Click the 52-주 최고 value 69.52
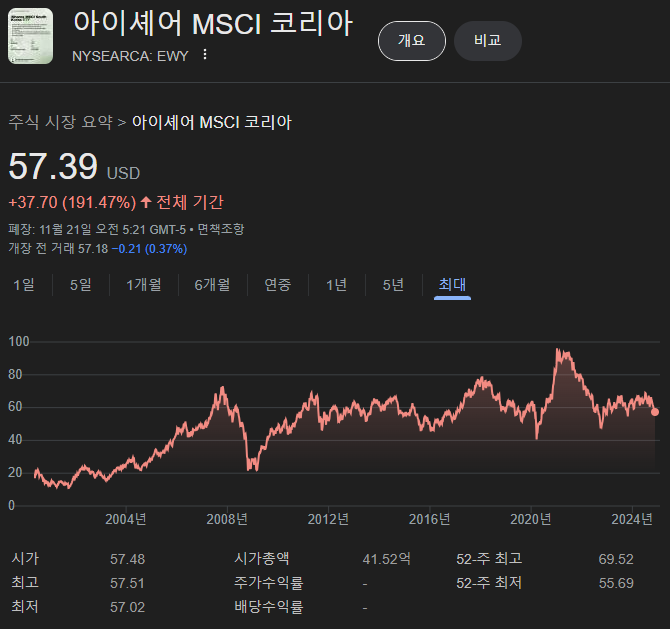670x629 pixels. tap(616, 559)
